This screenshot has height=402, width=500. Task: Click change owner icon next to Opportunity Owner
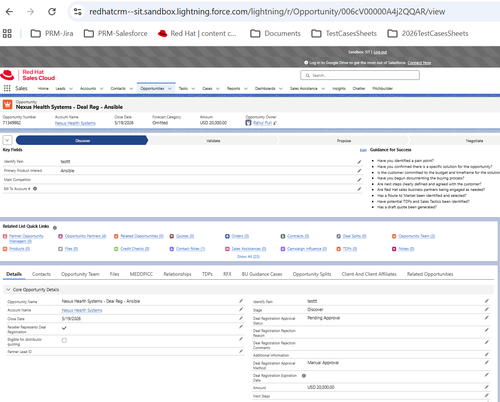275,123
